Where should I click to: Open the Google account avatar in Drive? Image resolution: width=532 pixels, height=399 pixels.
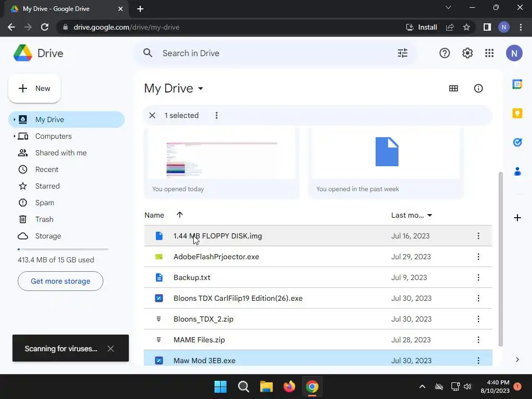[514, 53]
